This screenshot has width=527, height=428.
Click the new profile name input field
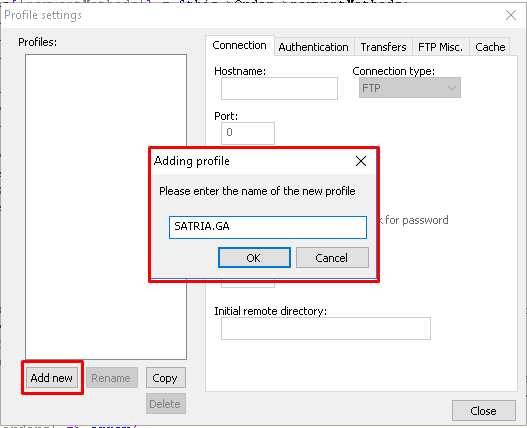coord(268,227)
